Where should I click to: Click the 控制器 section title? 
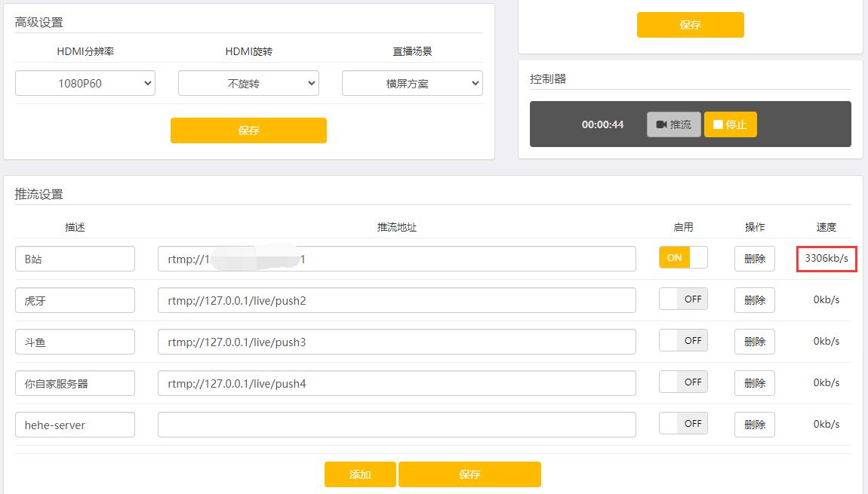(548, 78)
